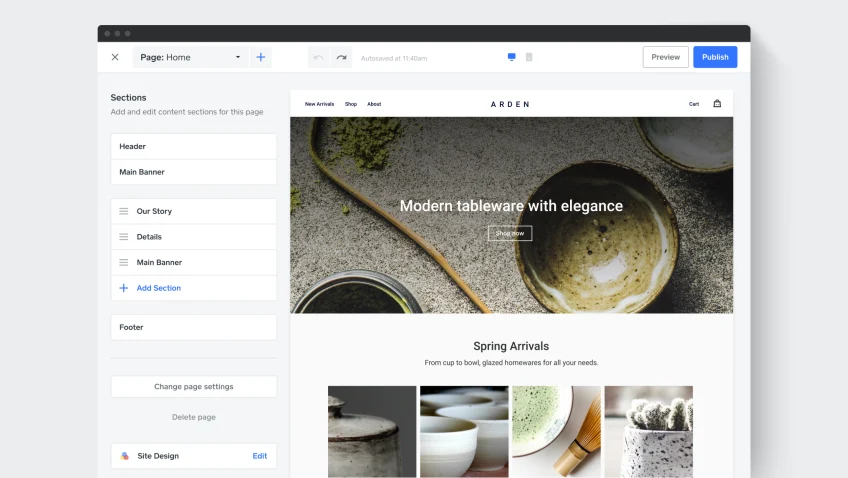Screen dimensions: 848x478
Task: Click Shop now button on banner
Action: point(510,233)
